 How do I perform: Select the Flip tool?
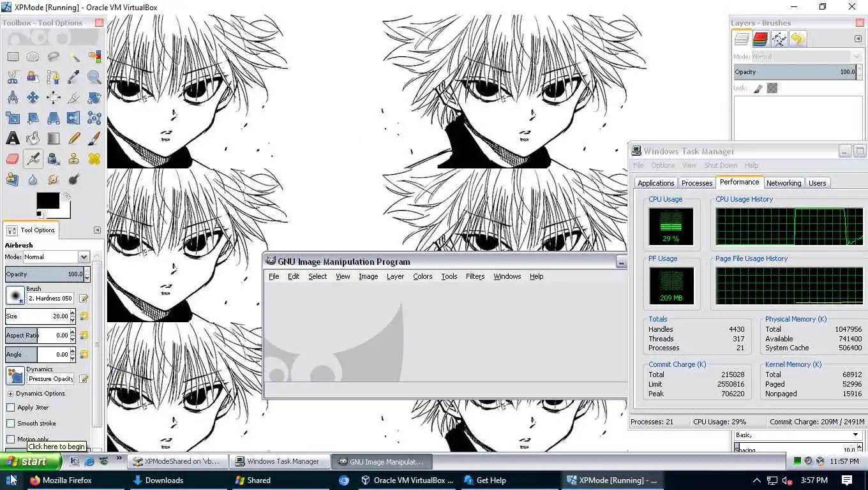pos(73,118)
